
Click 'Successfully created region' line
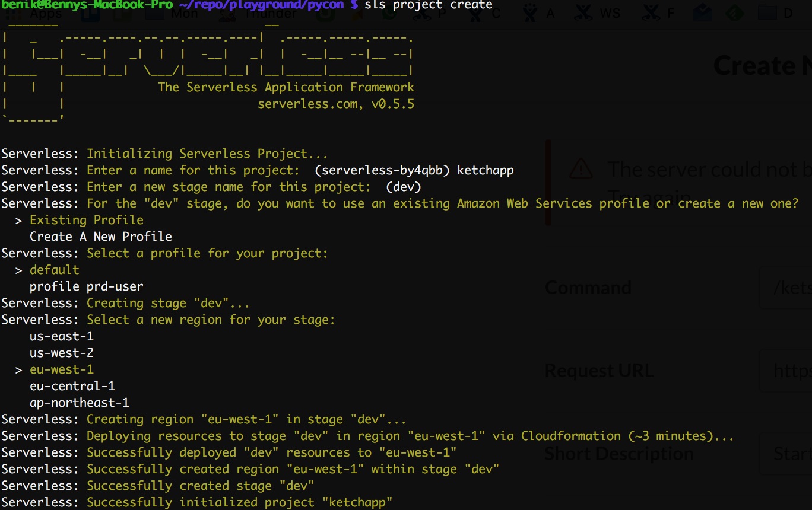click(x=293, y=469)
